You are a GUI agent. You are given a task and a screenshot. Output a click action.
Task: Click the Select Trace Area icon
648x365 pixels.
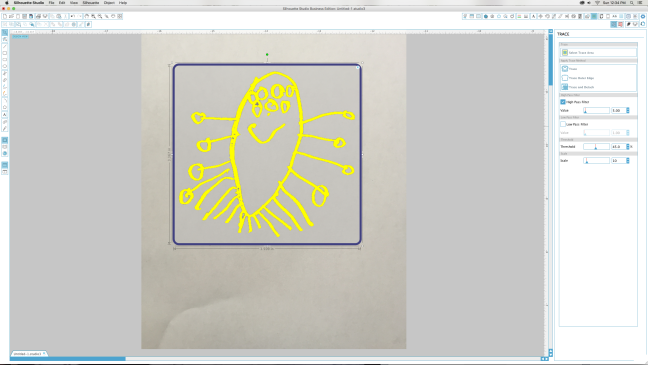pyautogui.click(x=565, y=52)
